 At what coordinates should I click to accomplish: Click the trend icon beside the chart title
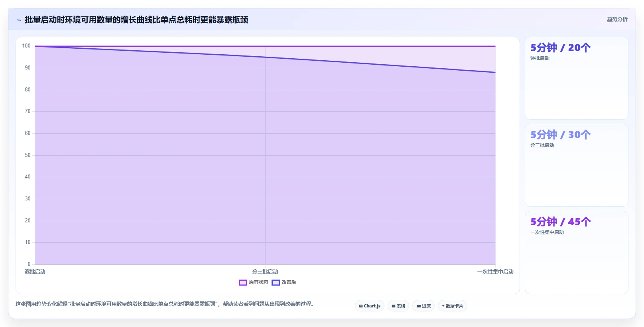tap(19, 20)
